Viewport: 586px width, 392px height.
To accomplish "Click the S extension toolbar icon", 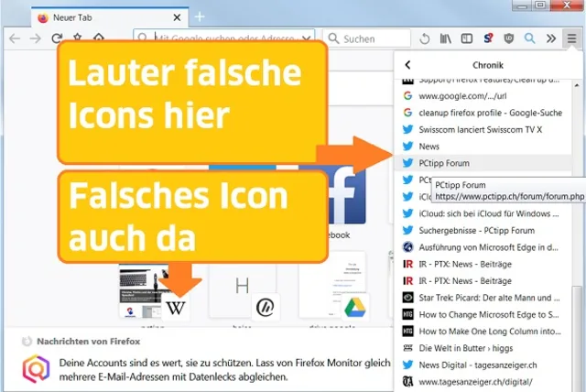I will 488,38.
